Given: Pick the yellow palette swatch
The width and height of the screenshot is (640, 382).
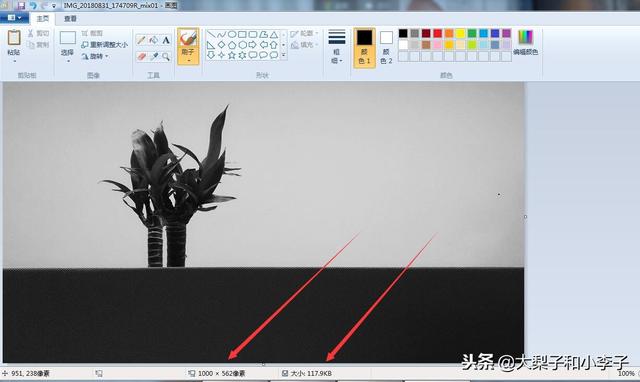Looking at the screenshot, I should 460,33.
